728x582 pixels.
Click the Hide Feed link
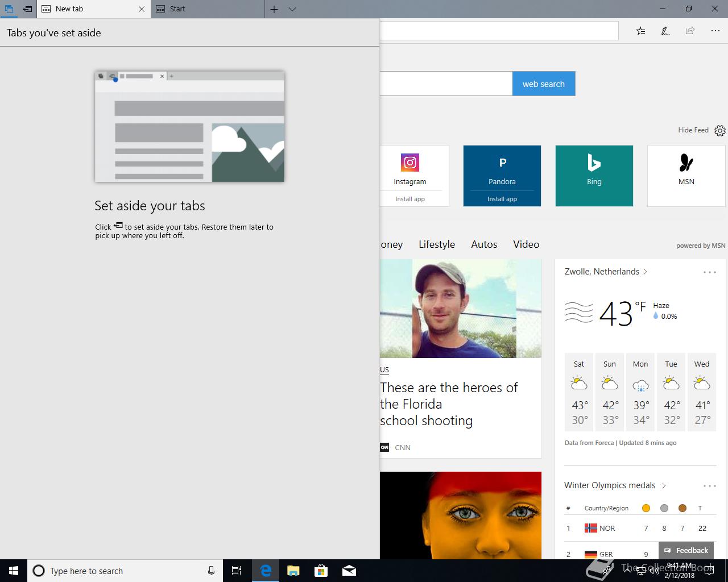tap(693, 130)
